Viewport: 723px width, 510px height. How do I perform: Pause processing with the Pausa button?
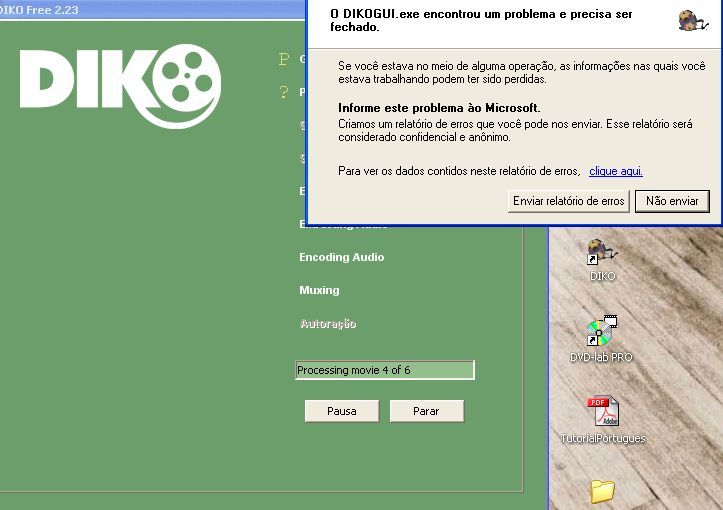point(342,411)
